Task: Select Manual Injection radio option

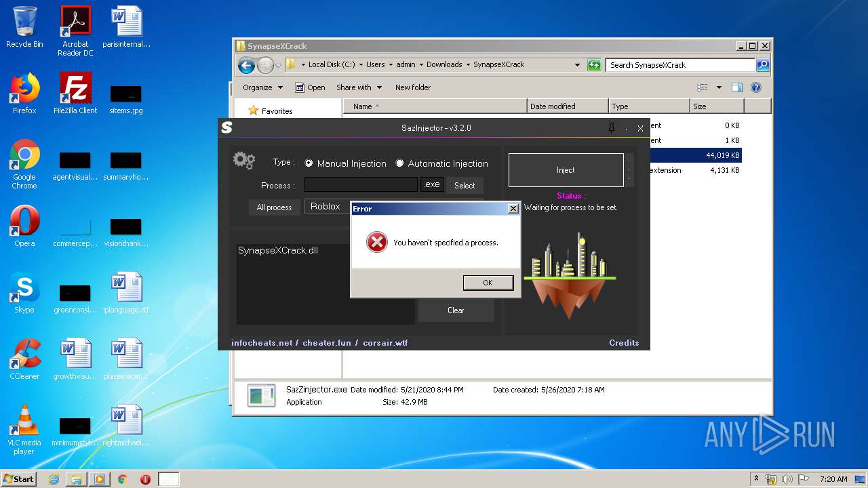Action: pyautogui.click(x=345, y=163)
